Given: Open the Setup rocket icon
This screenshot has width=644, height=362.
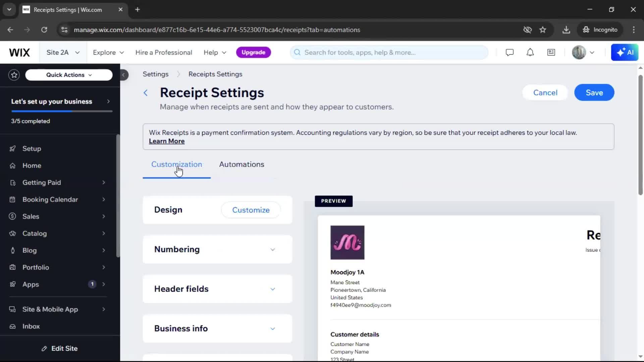Looking at the screenshot, I should click(x=12, y=148).
